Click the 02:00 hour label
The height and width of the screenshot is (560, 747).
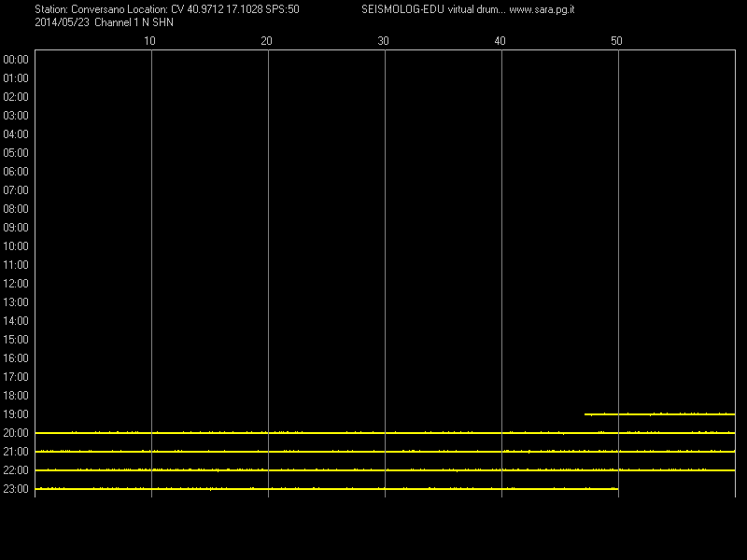[x=16, y=97]
